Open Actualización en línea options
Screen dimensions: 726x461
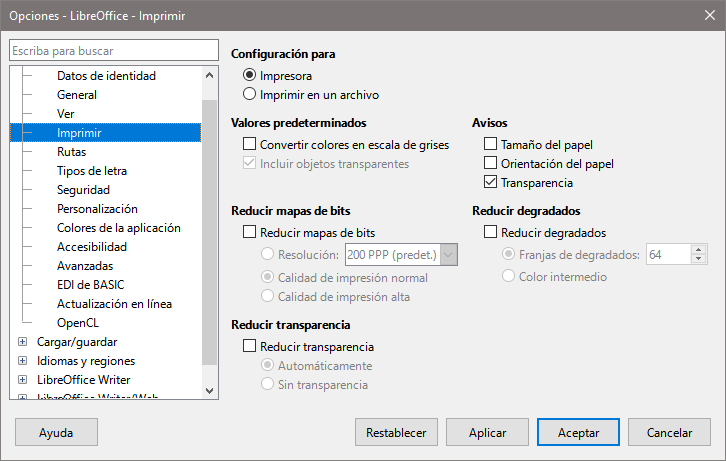pyautogui.click(x=115, y=304)
